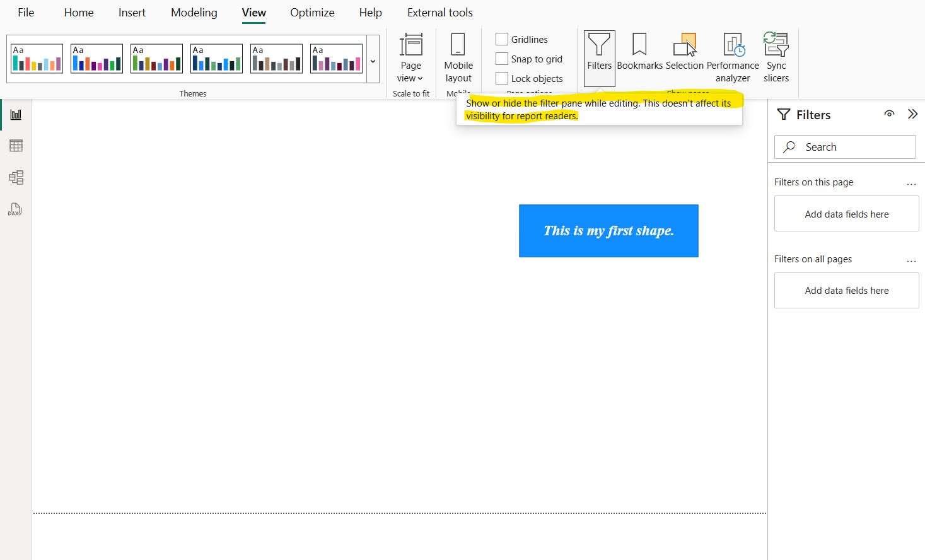Click the Mobile layout button
The width and height of the screenshot is (925, 560).
(458, 57)
